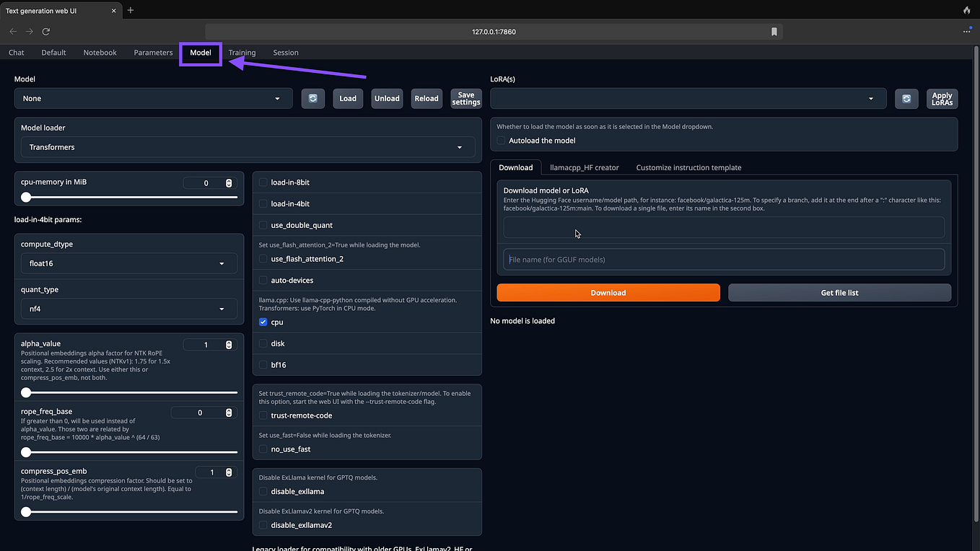This screenshot has width=980, height=551.
Task: Refresh the LoRA(s) list with its reload icon
Action: point(906,99)
